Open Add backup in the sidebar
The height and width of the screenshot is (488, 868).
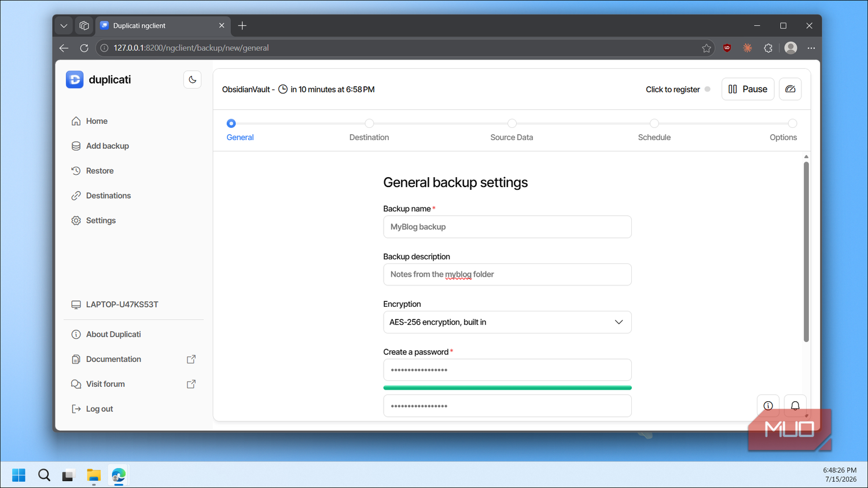point(107,146)
